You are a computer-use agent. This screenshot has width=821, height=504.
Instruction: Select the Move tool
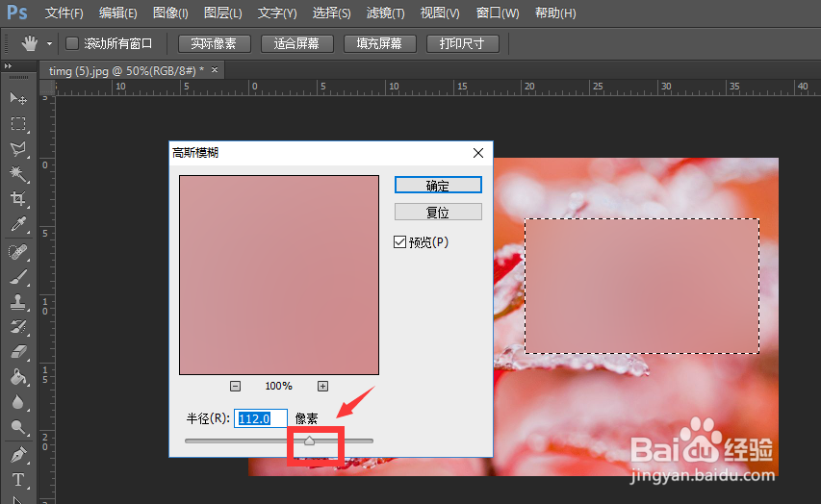coord(18,98)
